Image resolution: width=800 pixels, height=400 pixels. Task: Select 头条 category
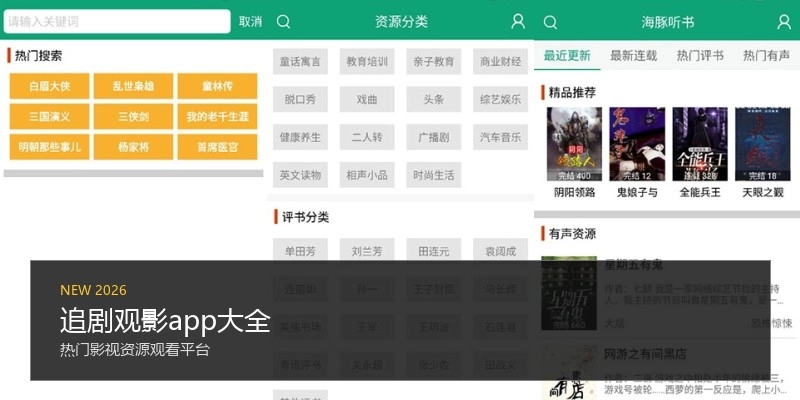point(434,99)
